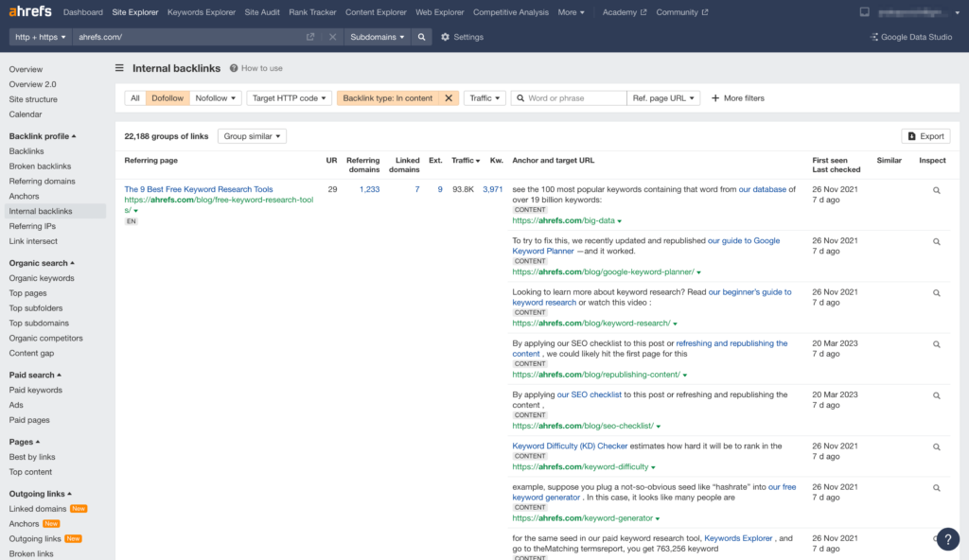This screenshot has height=560, width=969.
Task: Open Web Explorer in the top navigation
Action: tap(439, 12)
